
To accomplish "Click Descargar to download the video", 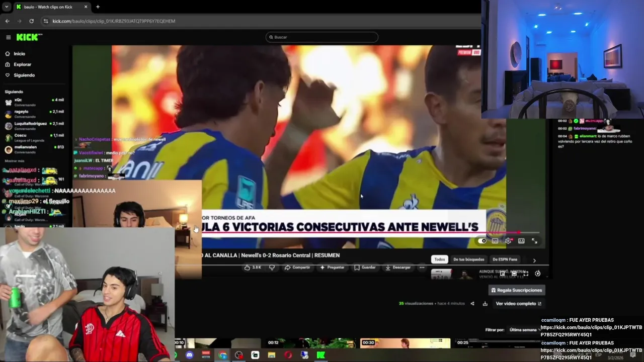I will (x=398, y=267).
